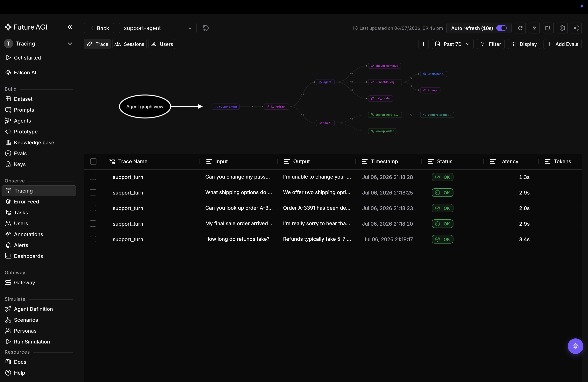Open the Help link in sidebar
The height and width of the screenshot is (382, 588).
click(19, 373)
